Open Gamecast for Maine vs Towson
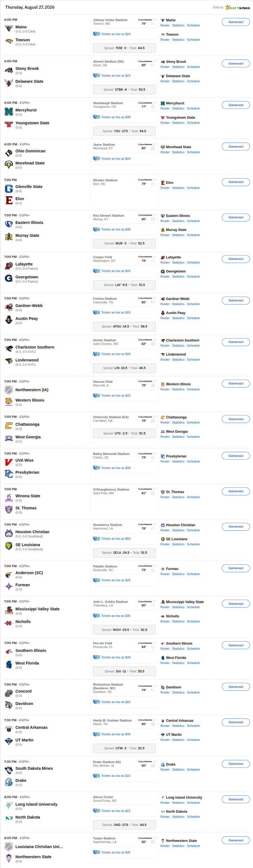Image resolution: width=253 pixels, height=868 pixels. coord(236,22)
